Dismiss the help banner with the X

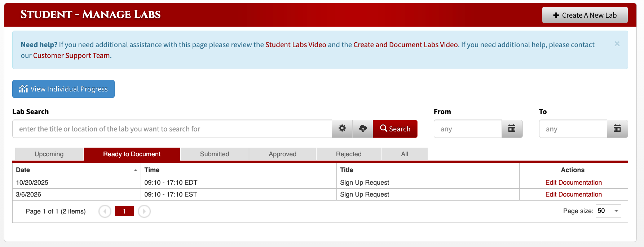click(x=617, y=44)
